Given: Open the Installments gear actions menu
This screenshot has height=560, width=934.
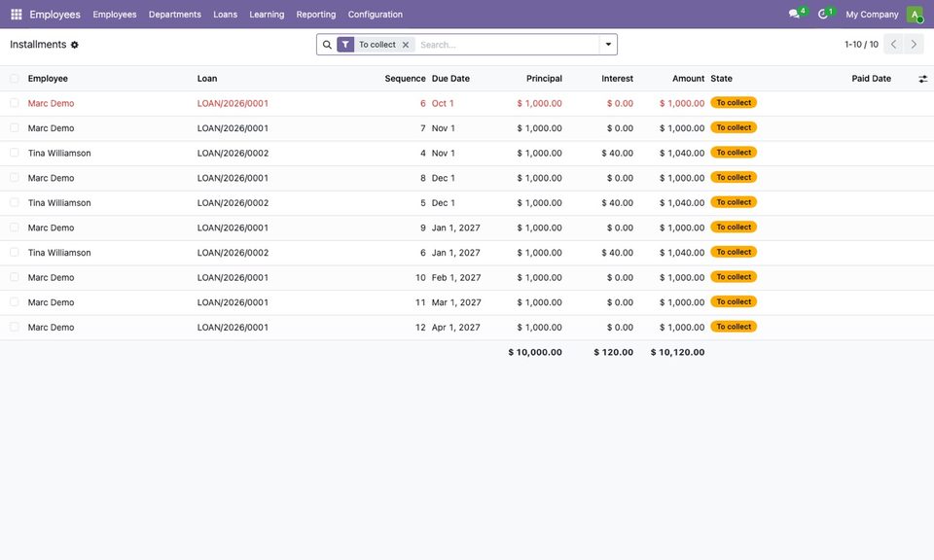Looking at the screenshot, I should (75, 45).
